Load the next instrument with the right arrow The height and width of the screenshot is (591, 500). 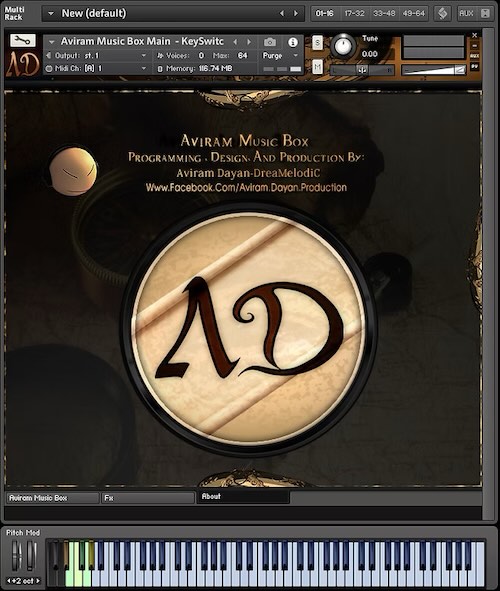point(249,42)
